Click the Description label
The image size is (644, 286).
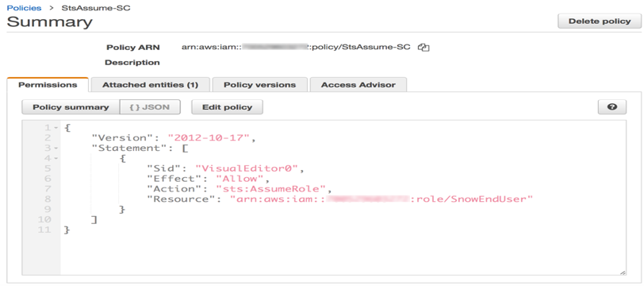(132, 63)
